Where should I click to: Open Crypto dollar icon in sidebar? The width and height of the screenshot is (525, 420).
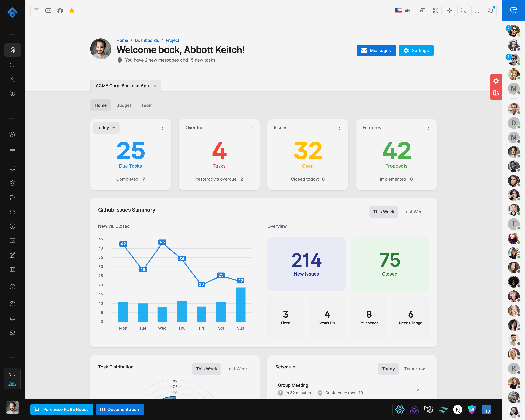(12, 94)
